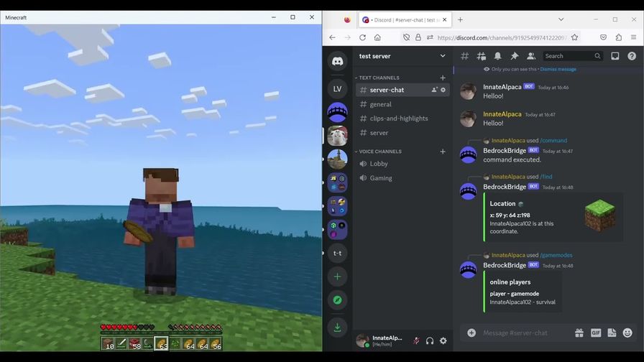This screenshot has width=644, height=362.
Task: Open the GIF picker
Action: point(596,333)
